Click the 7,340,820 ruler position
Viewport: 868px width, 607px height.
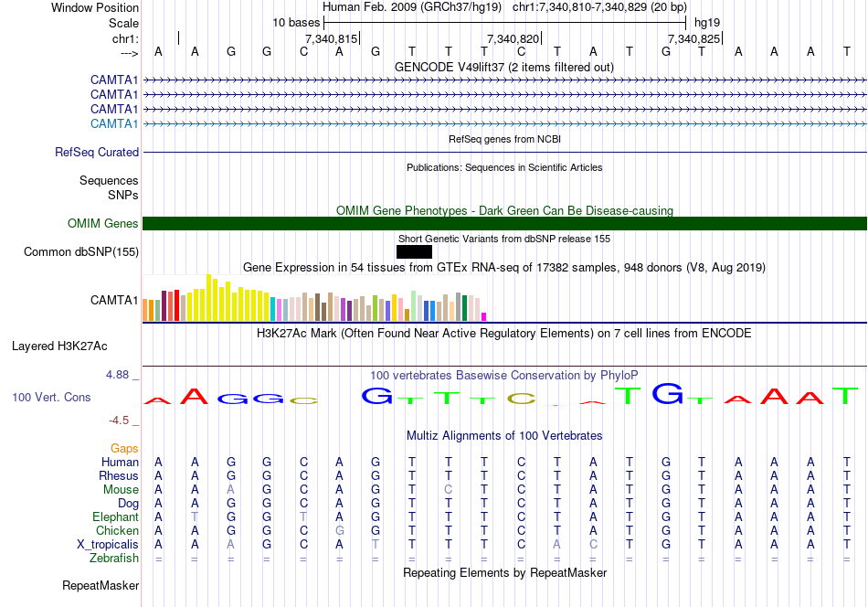click(513, 38)
